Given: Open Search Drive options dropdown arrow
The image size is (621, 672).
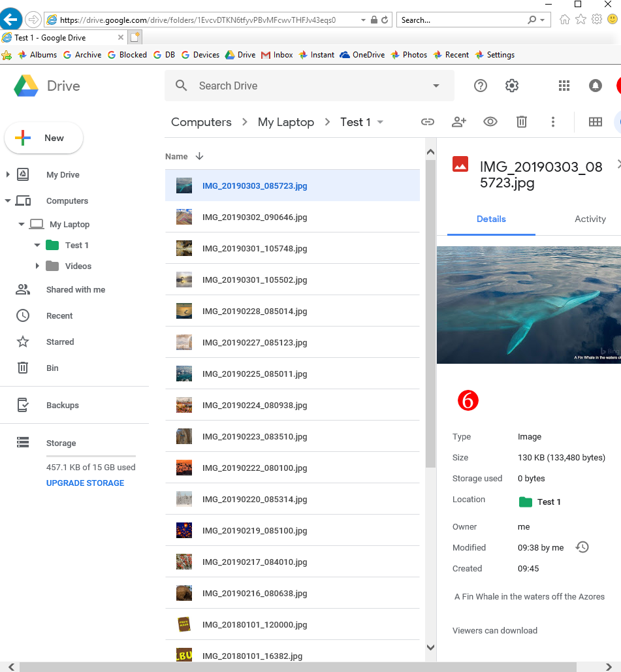Looking at the screenshot, I should 436,86.
